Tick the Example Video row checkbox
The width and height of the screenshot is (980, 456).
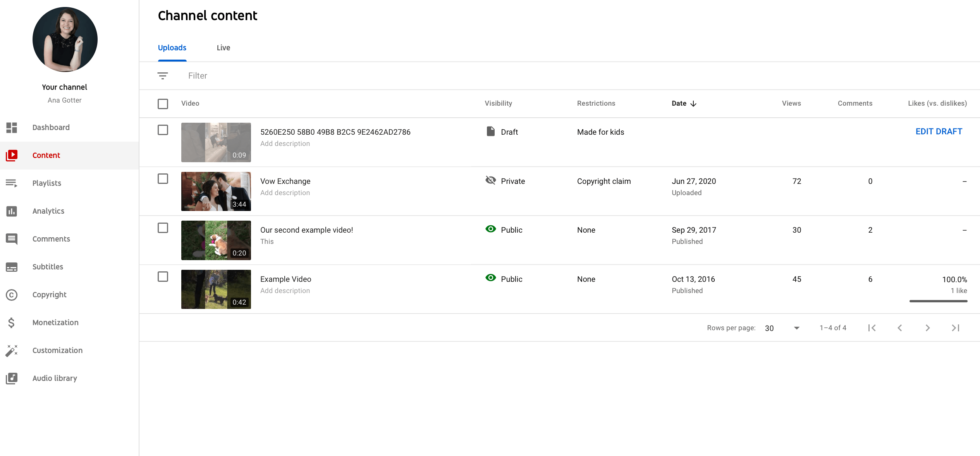[163, 277]
